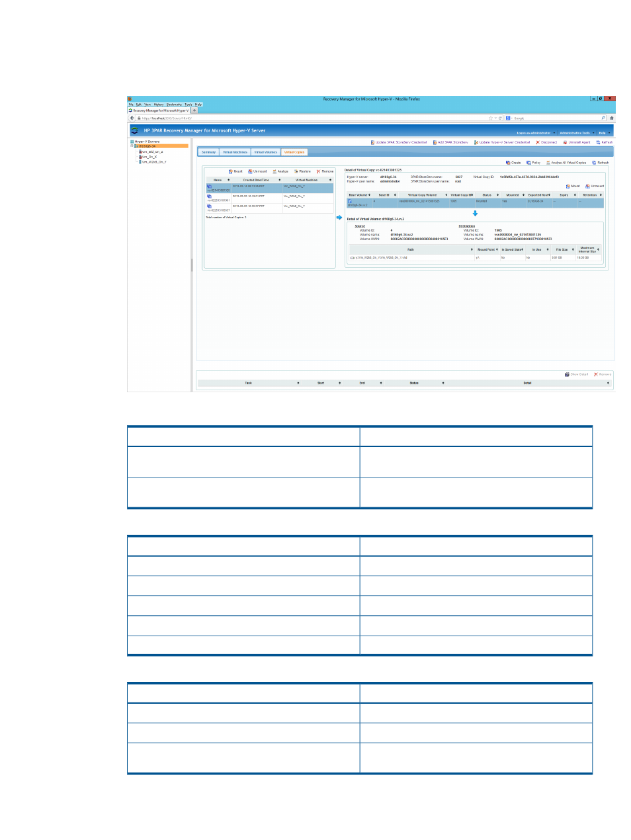Sort the copies list by Name column

tap(218, 180)
